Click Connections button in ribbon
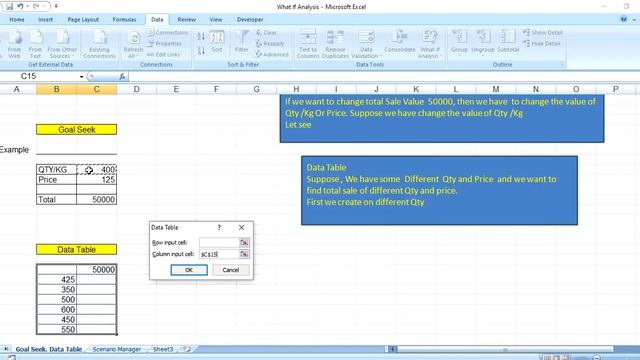 click(168, 32)
